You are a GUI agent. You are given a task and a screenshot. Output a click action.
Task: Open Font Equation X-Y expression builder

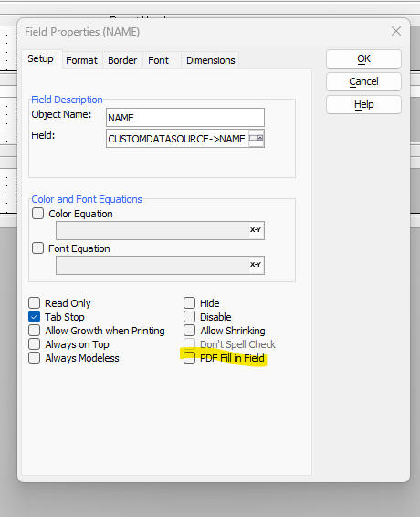pos(256,265)
